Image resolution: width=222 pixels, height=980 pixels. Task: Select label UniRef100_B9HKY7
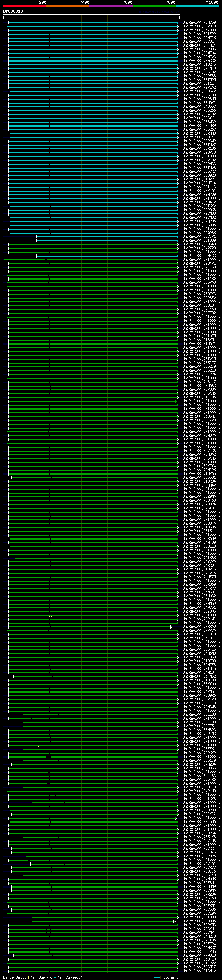(x=199, y=137)
